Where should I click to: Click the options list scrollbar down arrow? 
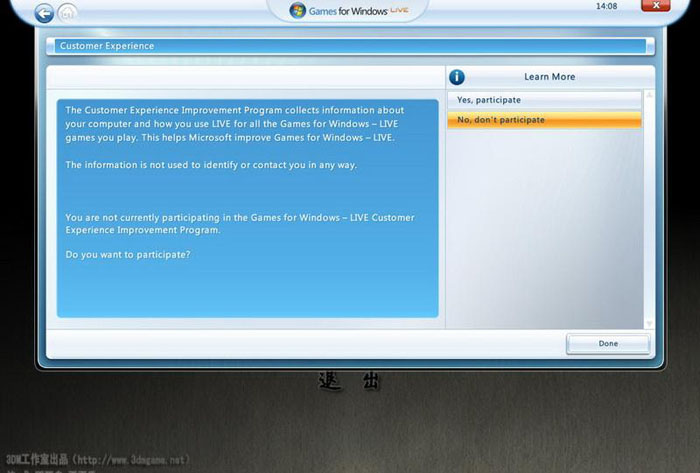point(649,323)
